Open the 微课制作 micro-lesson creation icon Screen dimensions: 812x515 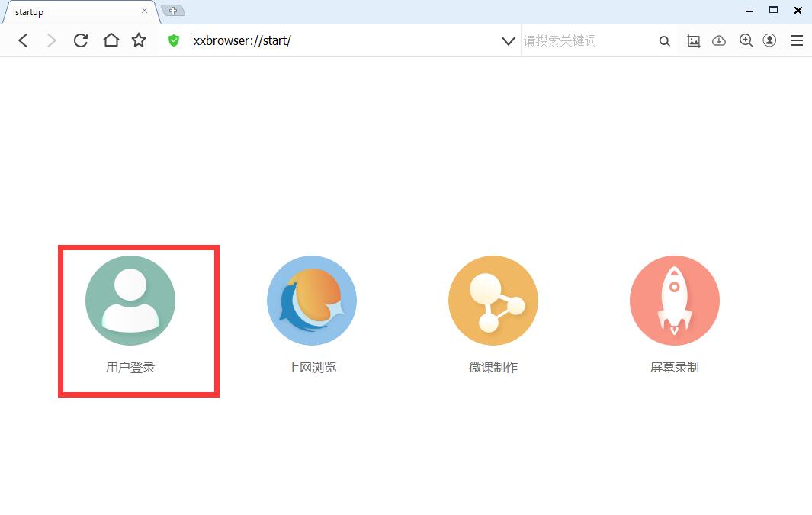tap(493, 301)
